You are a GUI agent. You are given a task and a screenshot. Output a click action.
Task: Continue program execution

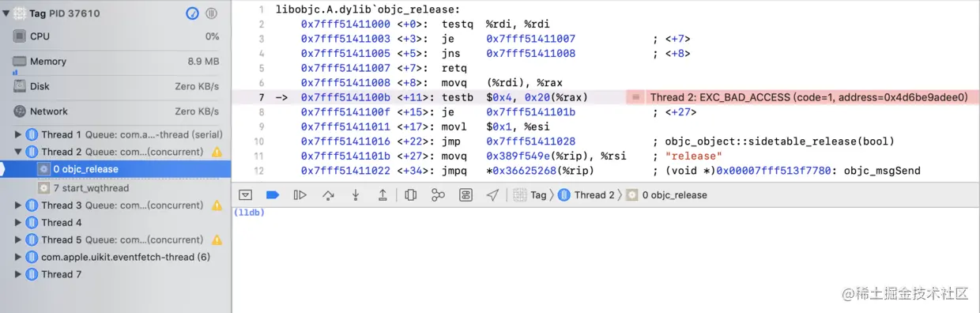pyautogui.click(x=300, y=194)
